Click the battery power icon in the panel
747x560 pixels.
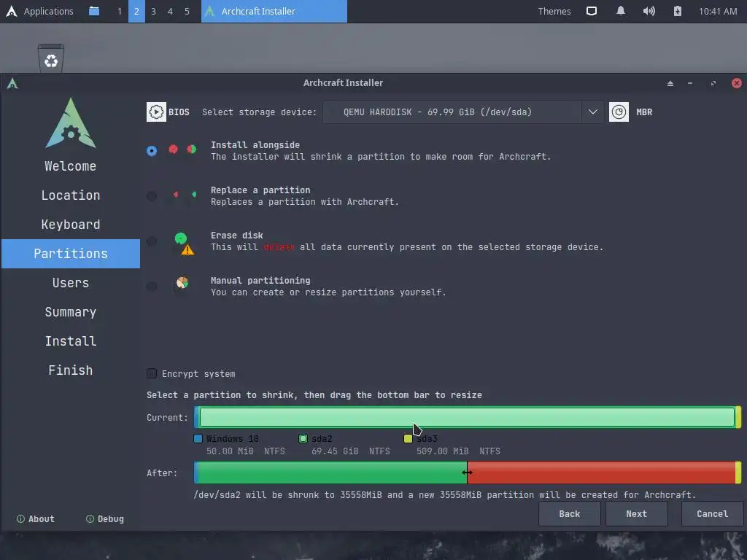coord(678,11)
